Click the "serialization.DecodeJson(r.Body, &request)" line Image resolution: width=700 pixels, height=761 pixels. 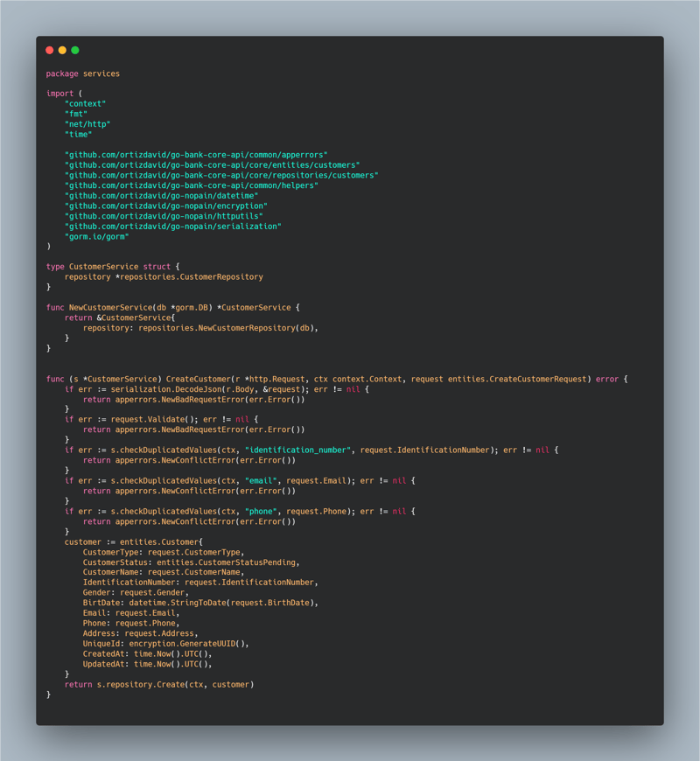click(217, 389)
